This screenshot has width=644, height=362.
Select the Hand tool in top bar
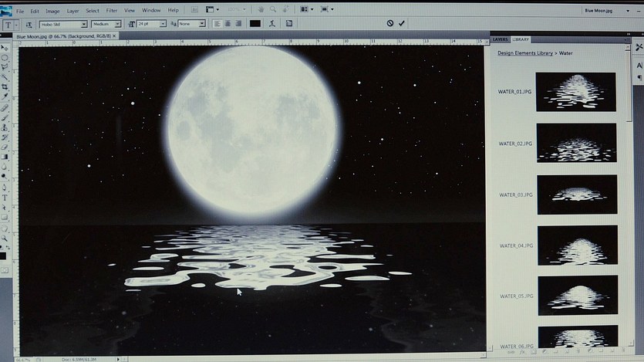(262, 9)
